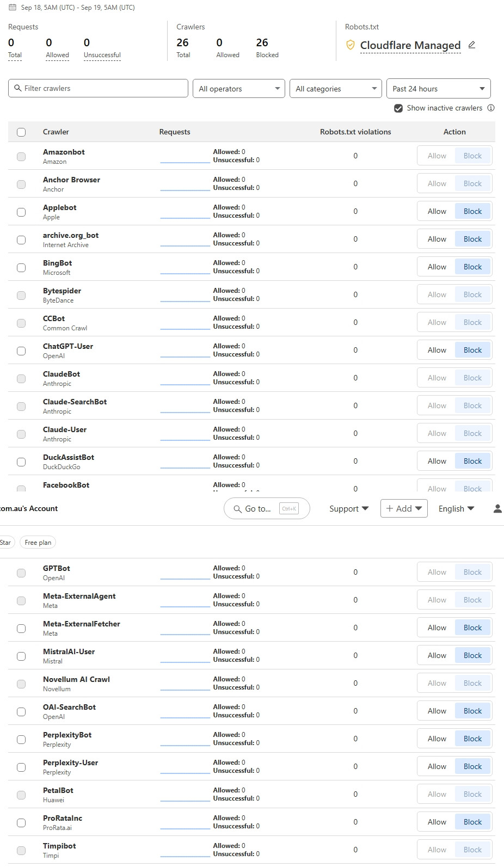Allow the MistralAI-User crawler
This screenshot has width=504, height=867.
point(437,655)
